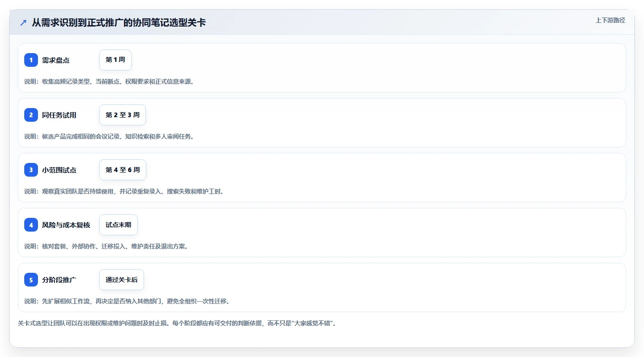Click the 小范围试点 step title
The height and width of the screenshot is (357, 644).
click(59, 170)
